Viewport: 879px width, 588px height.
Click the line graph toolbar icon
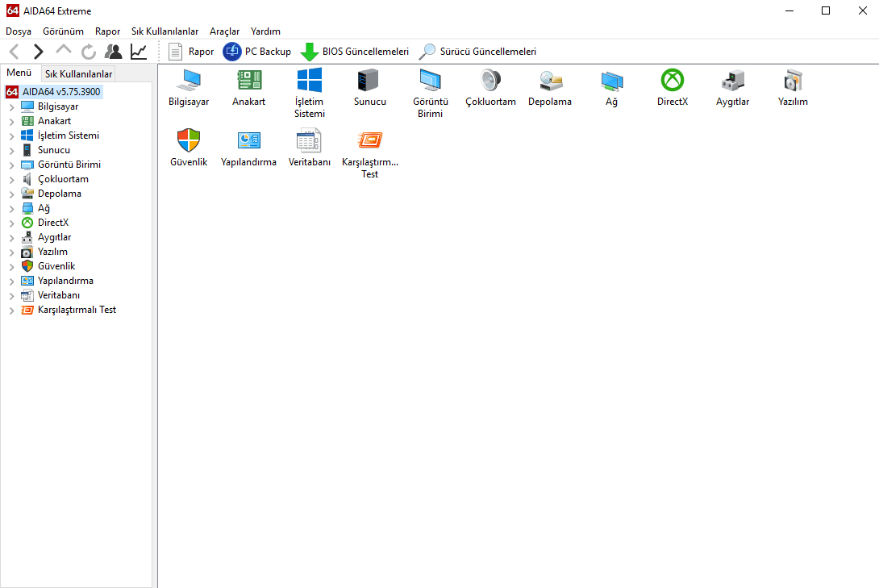[x=139, y=52]
